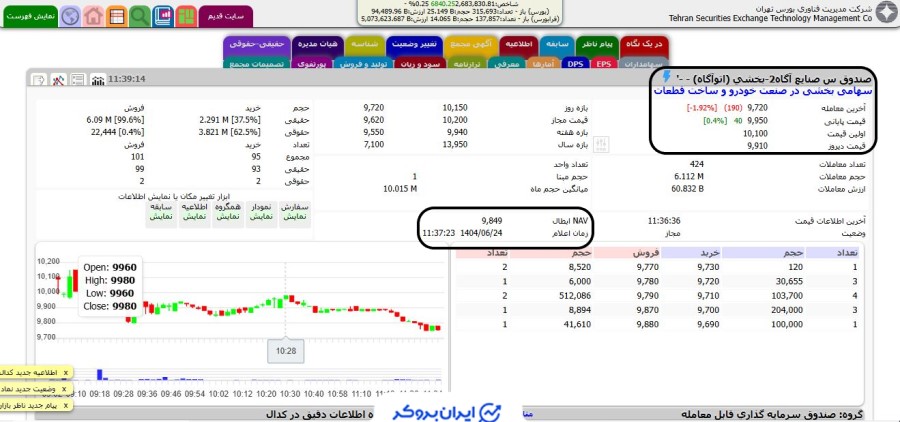The height and width of the screenshot is (422, 900).
Task: Click the blue book chart icon
Action: pos(162,16)
